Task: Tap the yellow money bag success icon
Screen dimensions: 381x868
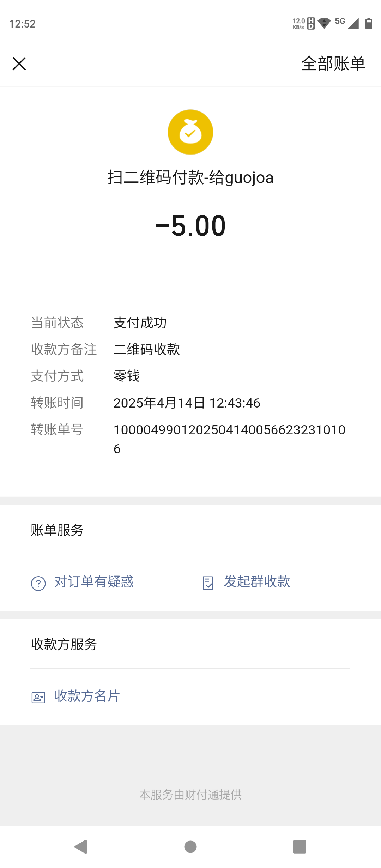Action: click(190, 132)
